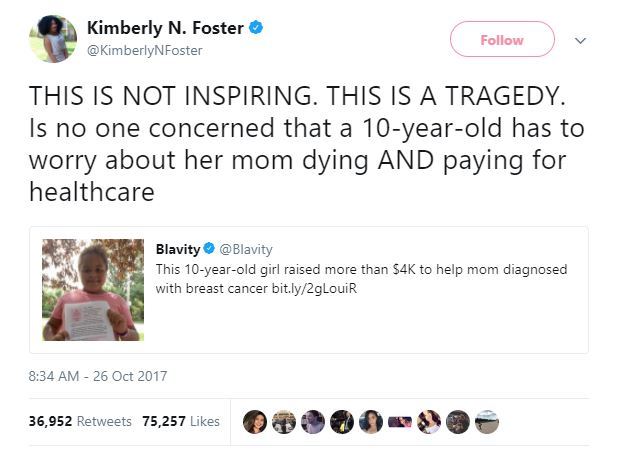
Task: Click the Blavity account name in quoted tweet
Action: tap(177, 248)
